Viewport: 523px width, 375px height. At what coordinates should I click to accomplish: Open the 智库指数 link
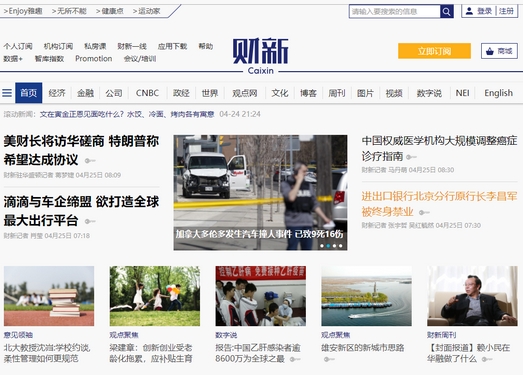click(49, 59)
